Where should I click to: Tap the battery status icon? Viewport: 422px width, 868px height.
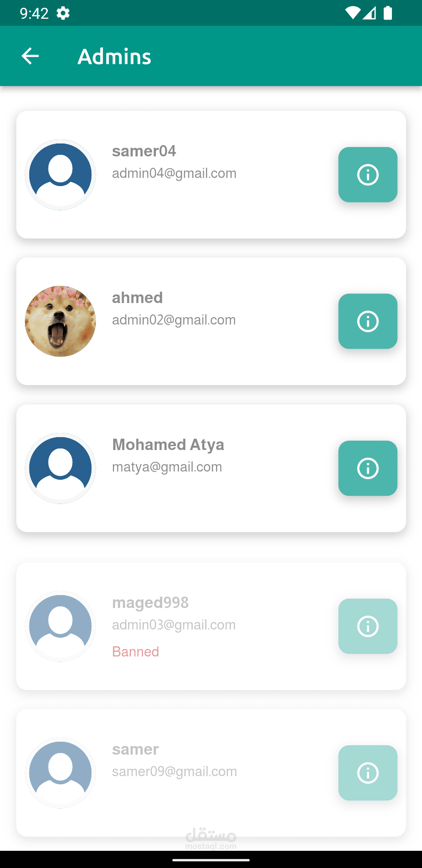click(388, 13)
